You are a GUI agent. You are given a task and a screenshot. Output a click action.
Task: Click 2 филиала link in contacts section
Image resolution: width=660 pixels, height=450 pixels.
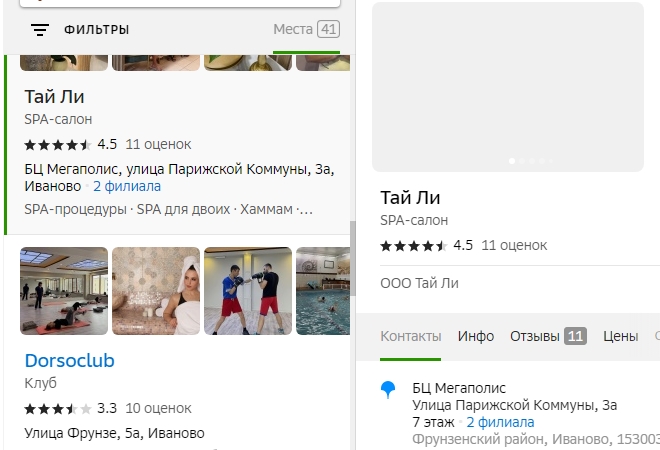[500, 422]
